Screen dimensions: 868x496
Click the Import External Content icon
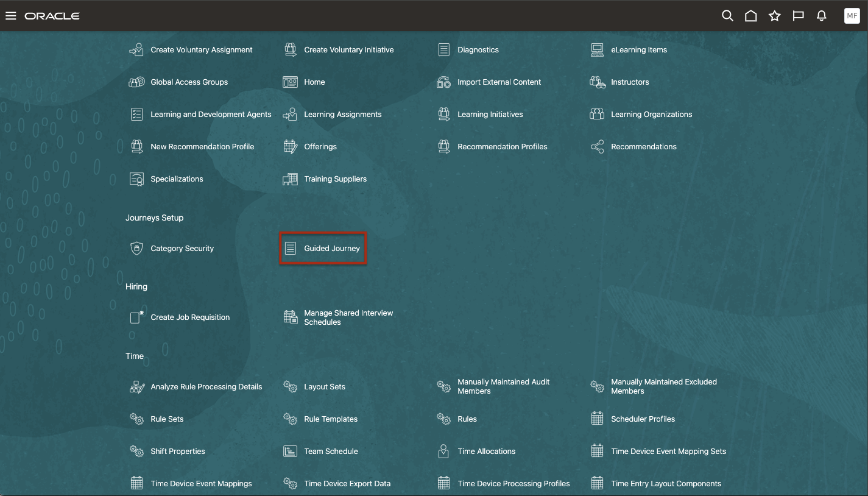point(444,82)
